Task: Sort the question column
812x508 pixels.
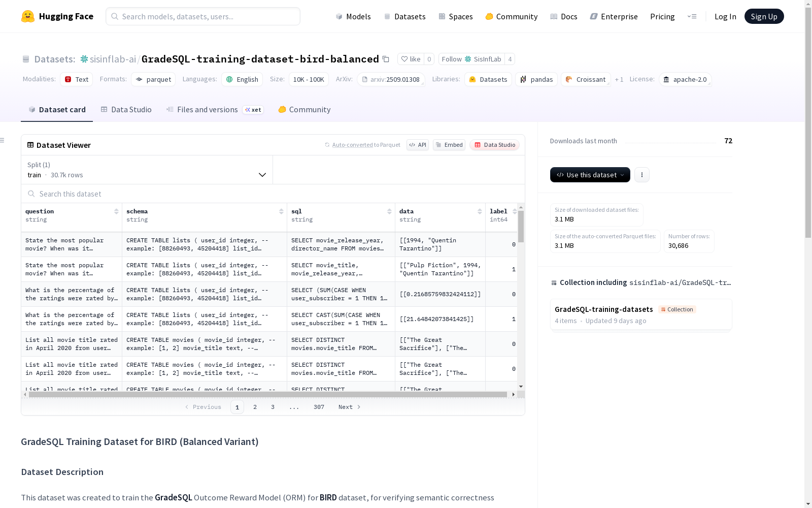Action: 116,211
